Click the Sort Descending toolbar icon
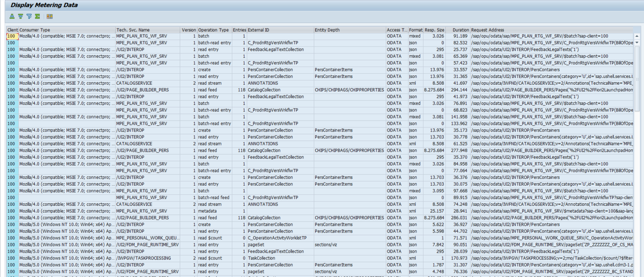The image size is (644, 277). coord(21,16)
